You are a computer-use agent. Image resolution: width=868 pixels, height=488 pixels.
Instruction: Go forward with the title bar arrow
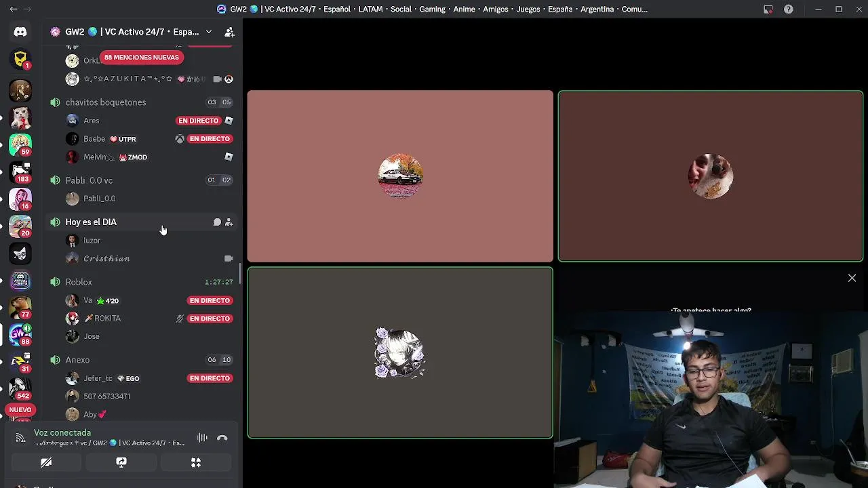click(x=27, y=9)
